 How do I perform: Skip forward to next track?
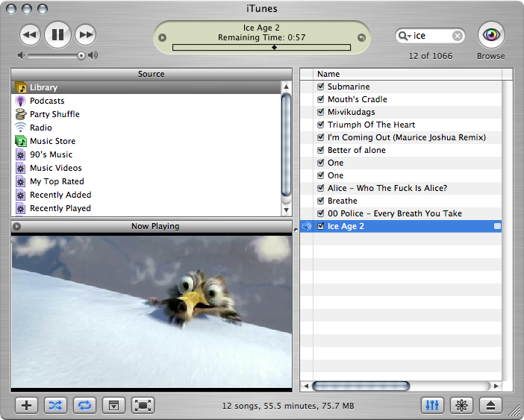pos(86,35)
